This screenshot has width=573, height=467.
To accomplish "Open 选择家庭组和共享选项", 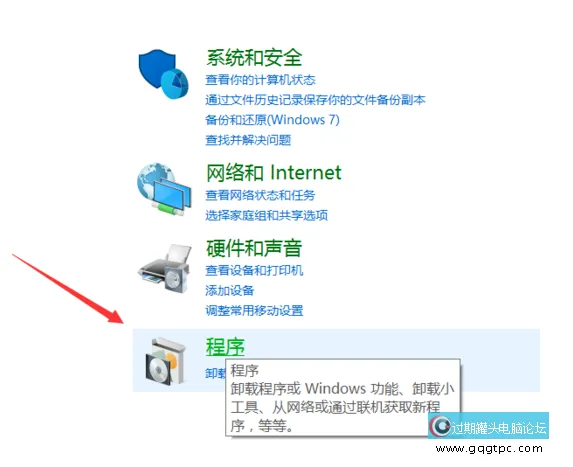I will [x=266, y=215].
